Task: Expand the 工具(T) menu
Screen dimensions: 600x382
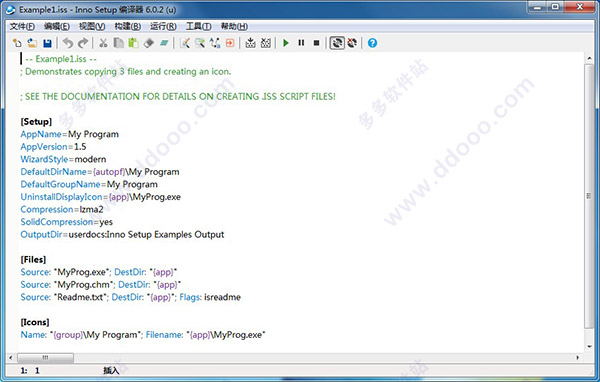Action: tap(199, 26)
